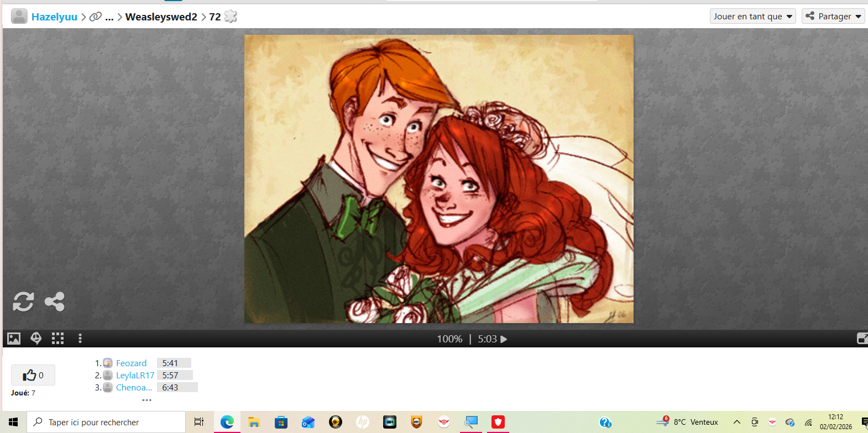The width and height of the screenshot is (868, 433).
Task: Click the 'Taper ici pour rechercher' search box
Action: (106, 422)
